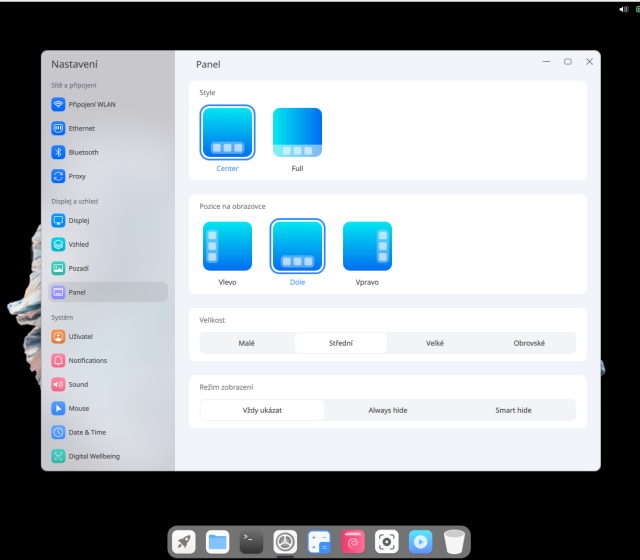Set panel position to Vlevo
Screen dimensions: 640x560
click(227, 247)
